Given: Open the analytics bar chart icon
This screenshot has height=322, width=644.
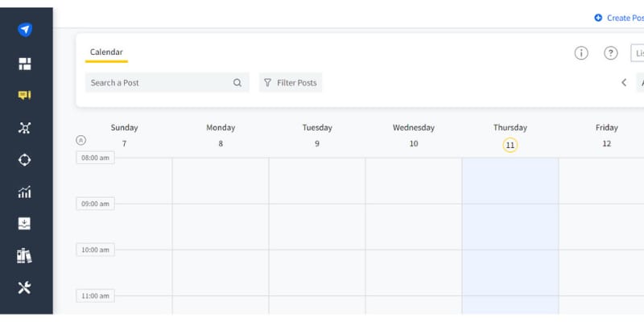Looking at the screenshot, I should [x=25, y=192].
